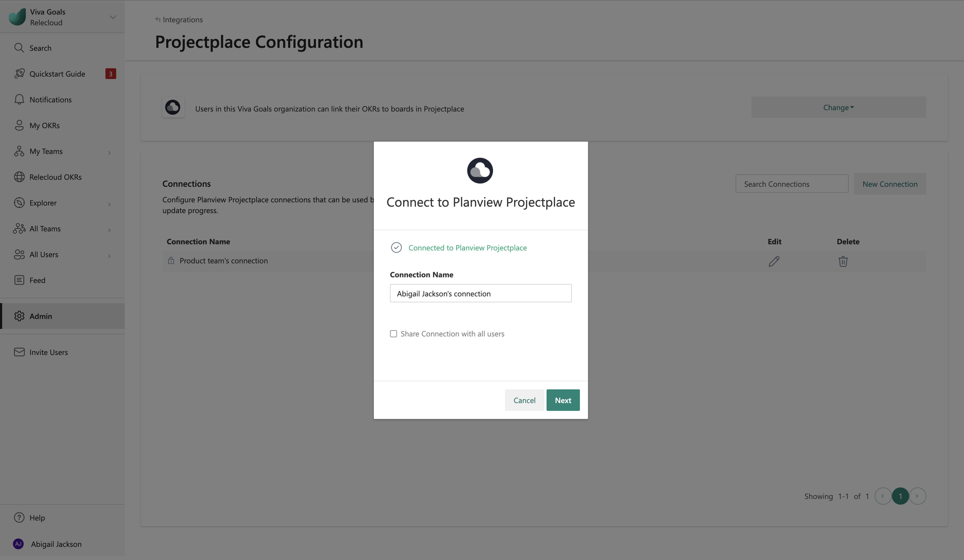Click the Help question mark icon
964x560 pixels.
pos(19,518)
